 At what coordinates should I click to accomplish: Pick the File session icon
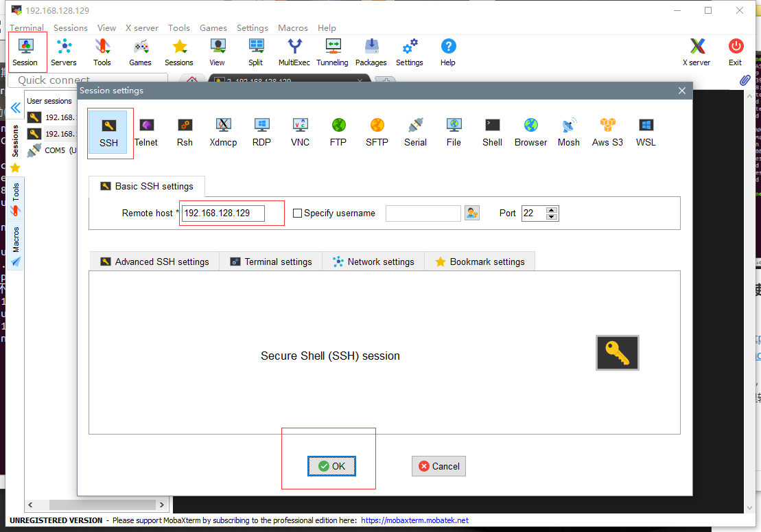point(454,132)
